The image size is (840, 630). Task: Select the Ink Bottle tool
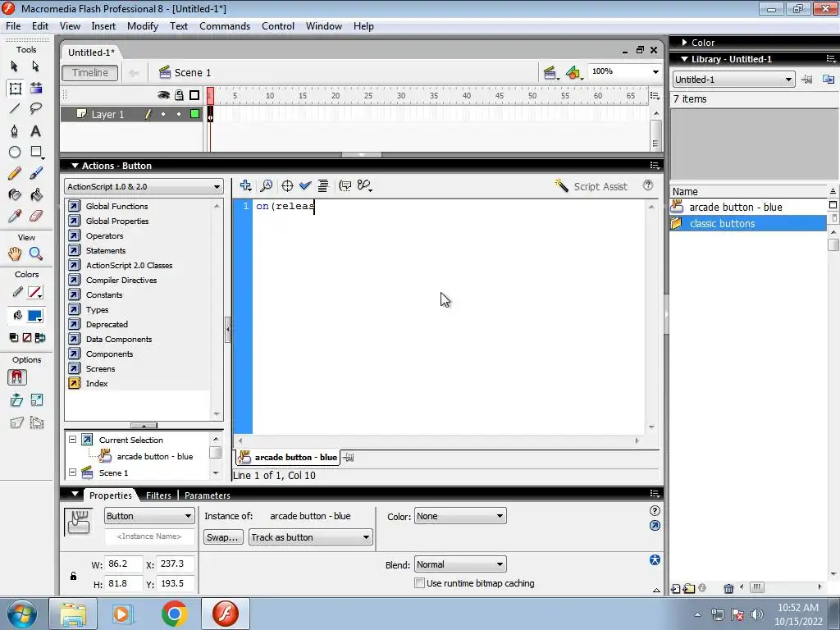[15, 194]
